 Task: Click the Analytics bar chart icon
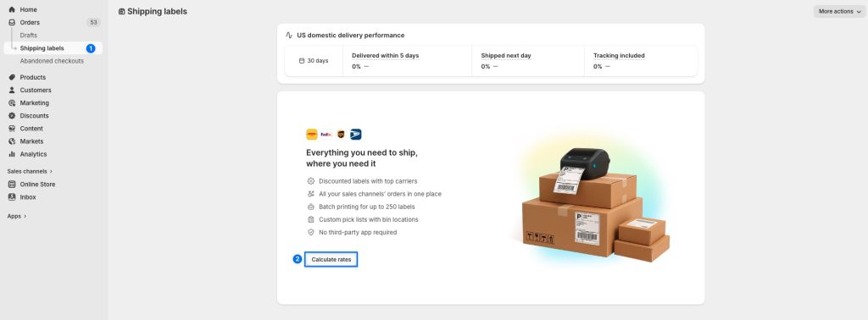pyautogui.click(x=12, y=154)
